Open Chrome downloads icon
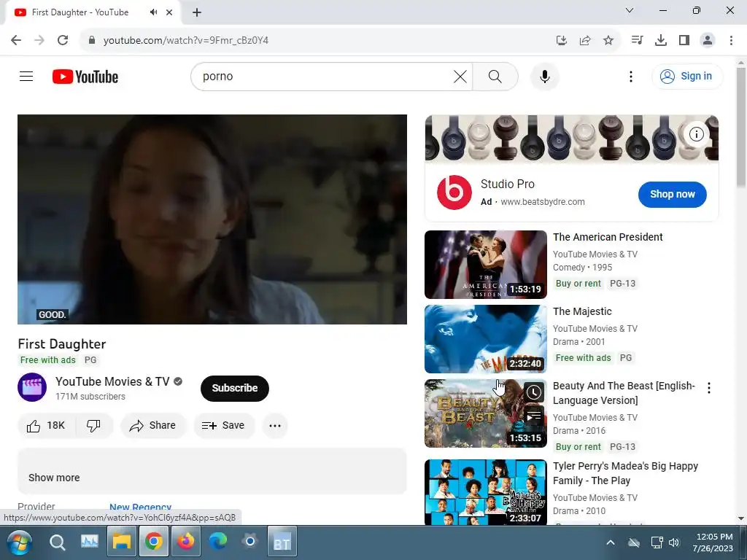Image resolution: width=747 pixels, height=560 pixels. [660, 40]
